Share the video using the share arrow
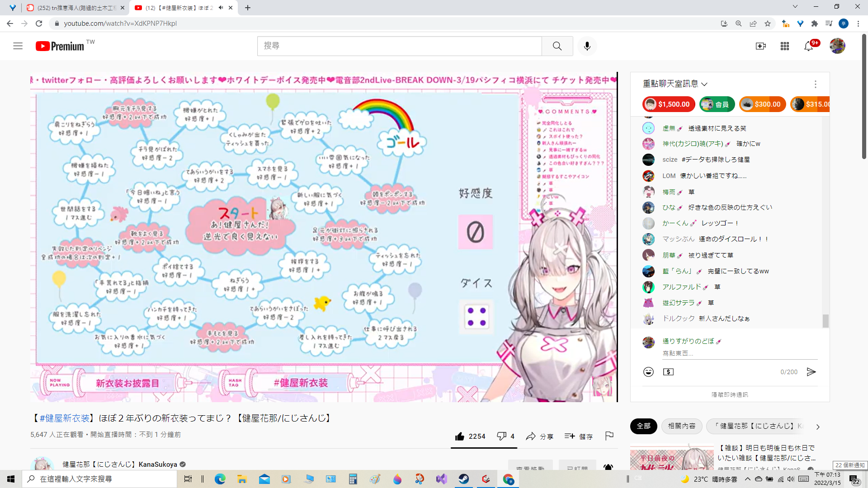The width and height of the screenshot is (868, 488). click(539, 436)
